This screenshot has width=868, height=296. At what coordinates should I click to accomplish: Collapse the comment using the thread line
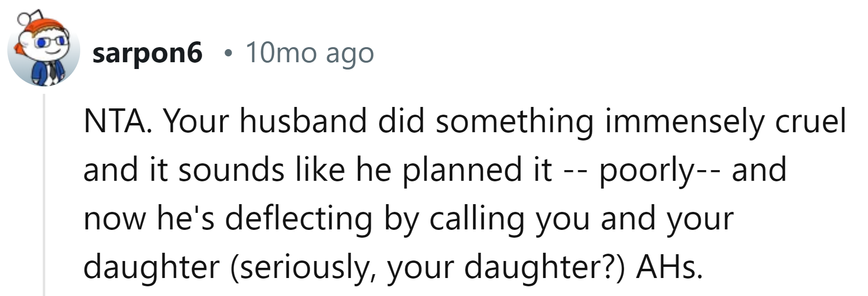(x=44, y=194)
